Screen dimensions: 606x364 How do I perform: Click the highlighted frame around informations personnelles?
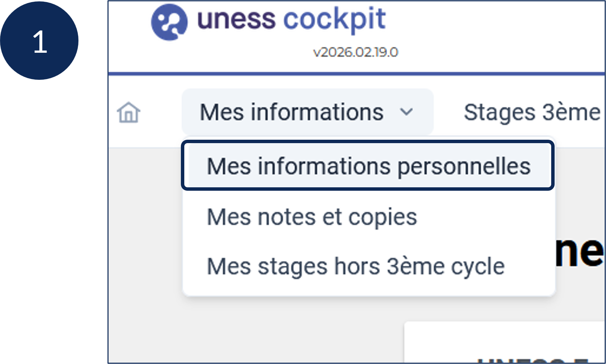coord(368,165)
